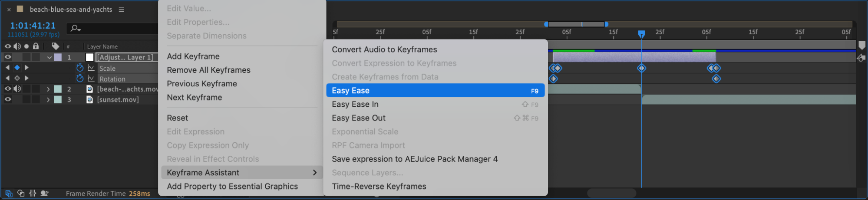Click the current timecode 1:01:41:21
Screen dimensions: 868x200
(x=33, y=26)
